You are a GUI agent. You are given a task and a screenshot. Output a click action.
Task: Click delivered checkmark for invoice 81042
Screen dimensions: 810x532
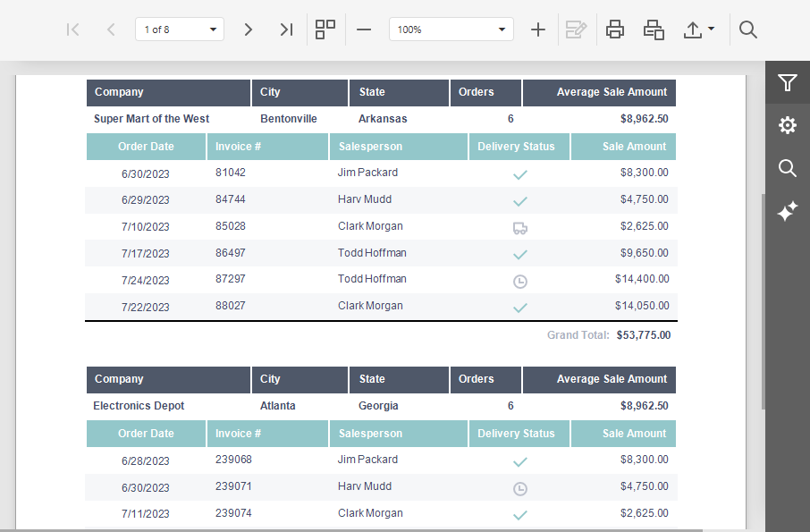pos(519,174)
